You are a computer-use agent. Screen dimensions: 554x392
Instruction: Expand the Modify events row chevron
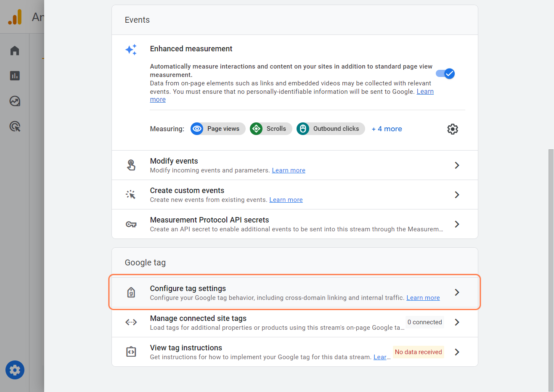click(x=457, y=165)
